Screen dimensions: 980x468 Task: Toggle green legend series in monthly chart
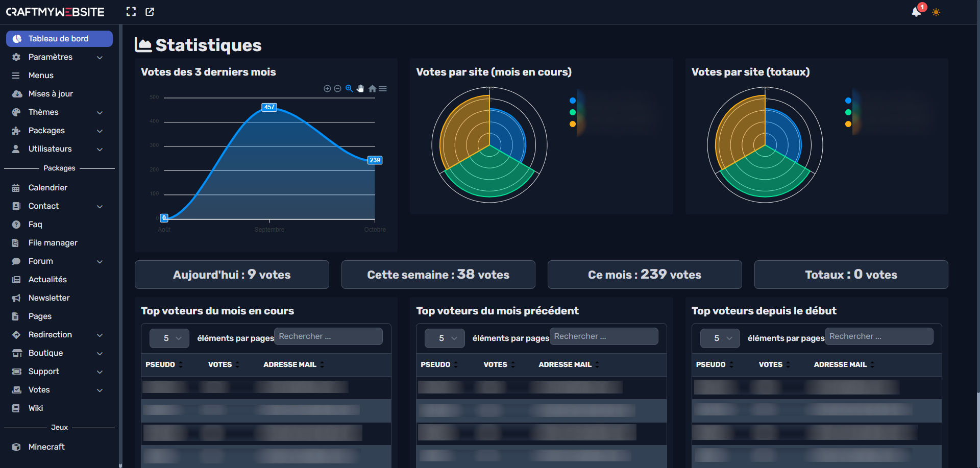[x=573, y=112]
